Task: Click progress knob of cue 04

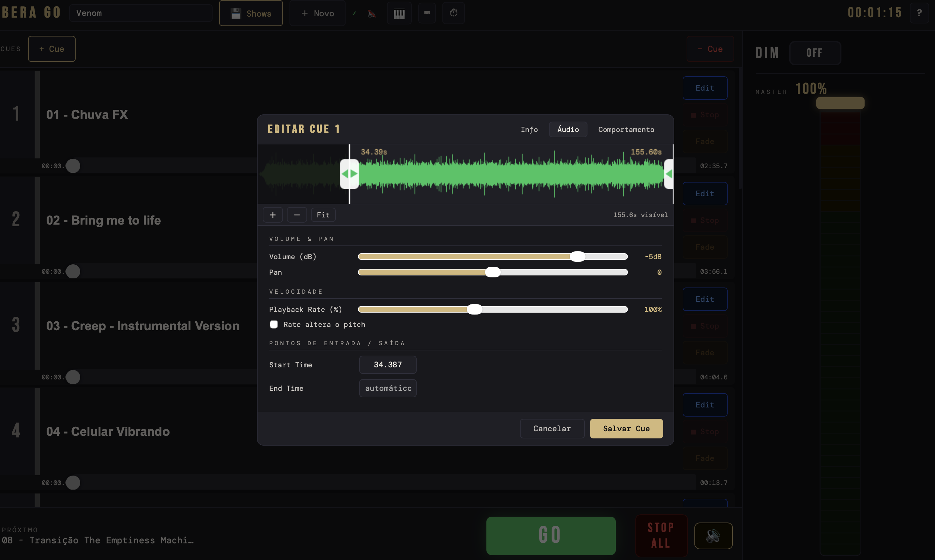Action: (73, 483)
